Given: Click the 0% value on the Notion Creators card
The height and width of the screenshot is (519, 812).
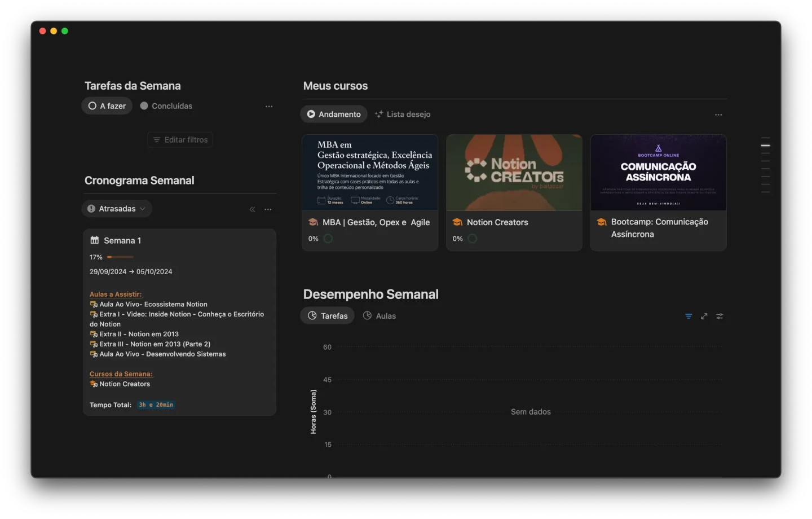Looking at the screenshot, I should tap(458, 239).
